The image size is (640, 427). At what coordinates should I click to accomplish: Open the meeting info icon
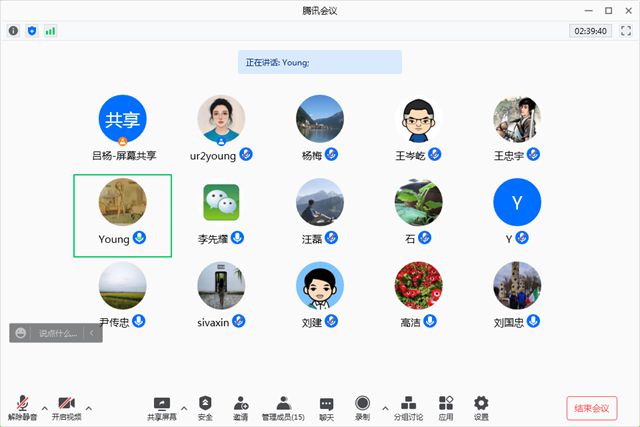[13, 31]
